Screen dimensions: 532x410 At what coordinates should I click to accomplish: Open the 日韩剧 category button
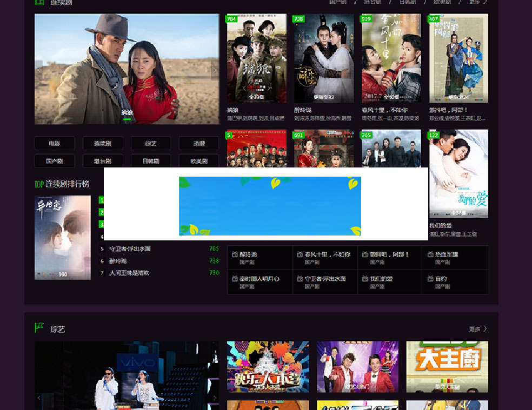150,161
